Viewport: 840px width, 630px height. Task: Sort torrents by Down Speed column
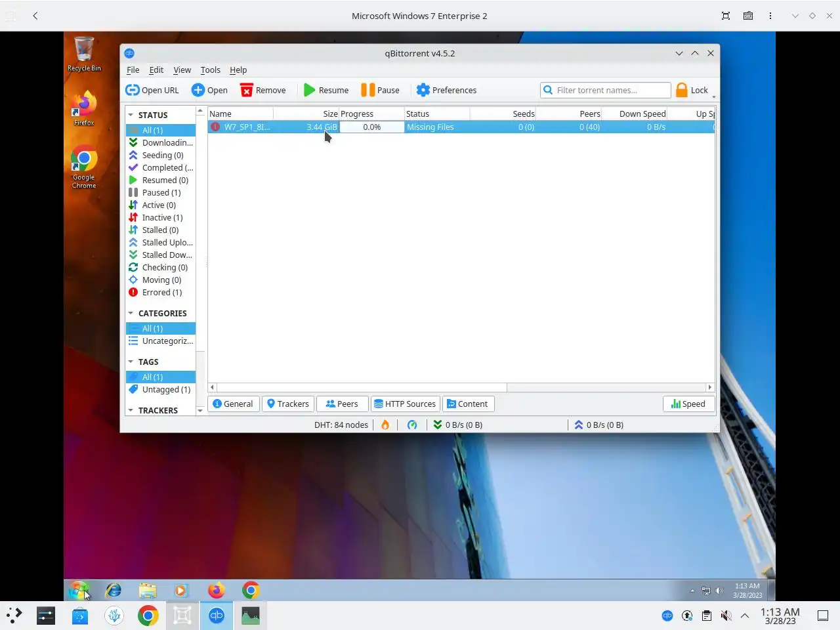point(634,114)
